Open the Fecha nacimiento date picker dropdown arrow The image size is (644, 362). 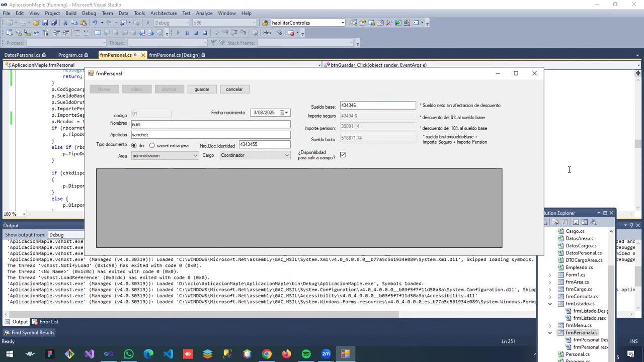coord(287,113)
